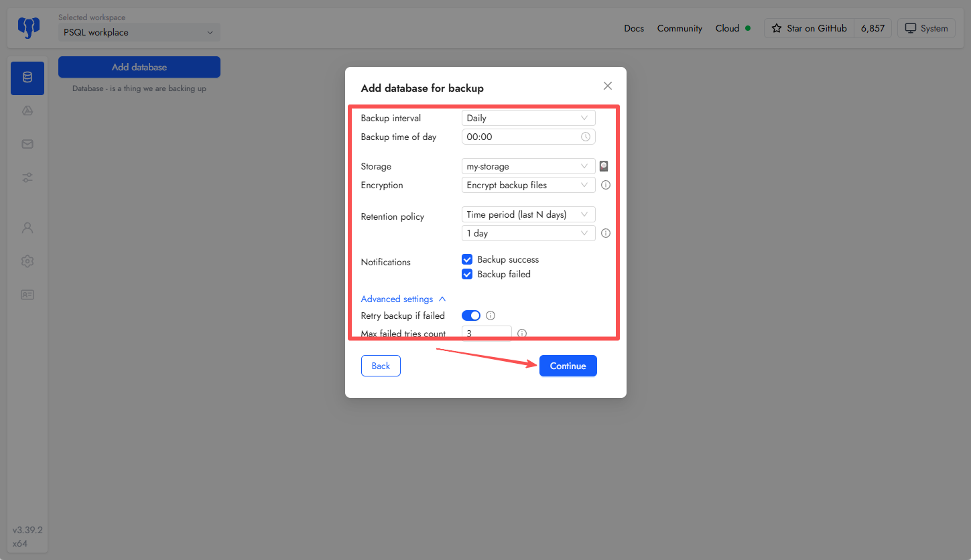Click the Add database button
The width and height of the screenshot is (971, 560).
(x=139, y=67)
